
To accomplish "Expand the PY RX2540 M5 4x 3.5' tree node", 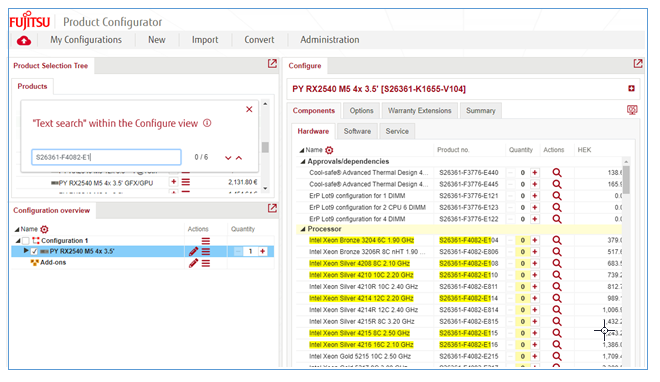I will point(26,251).
